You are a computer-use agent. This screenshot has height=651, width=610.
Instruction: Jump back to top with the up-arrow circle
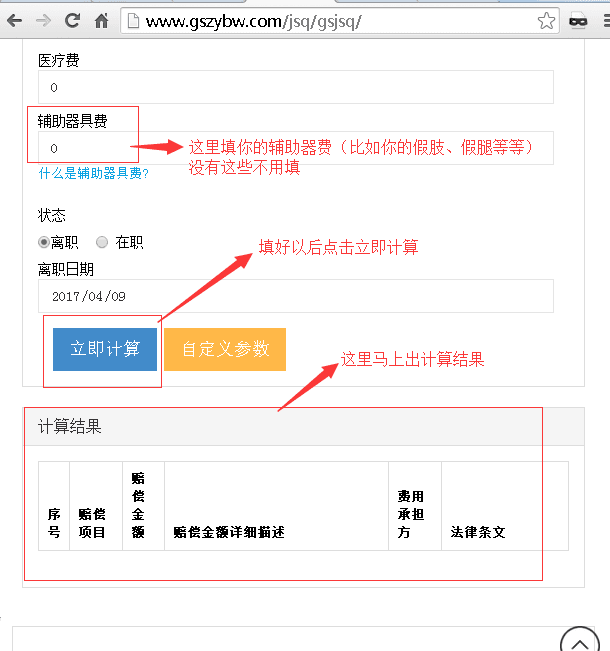pyautogui.click(x=579, y=641)
